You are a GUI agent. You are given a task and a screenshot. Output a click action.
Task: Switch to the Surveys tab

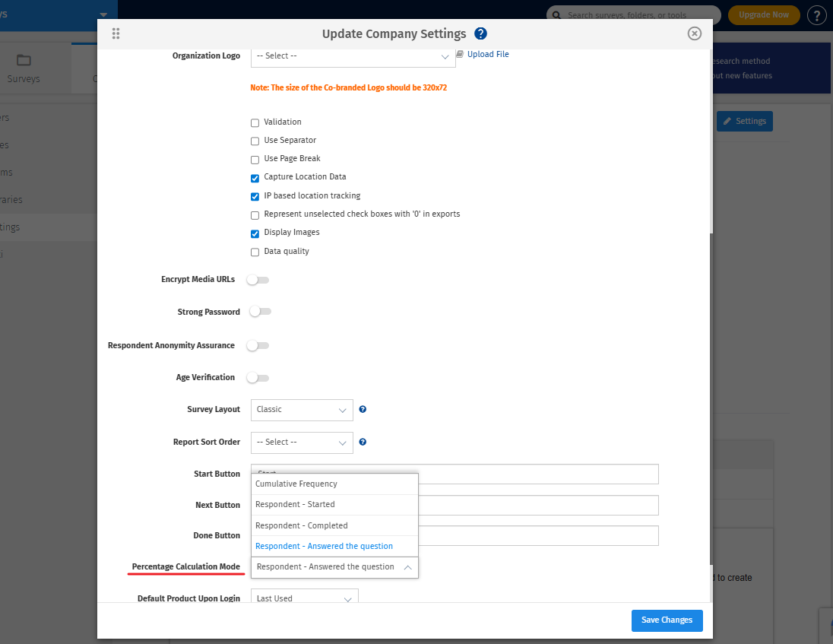click(x=24, y=72)
